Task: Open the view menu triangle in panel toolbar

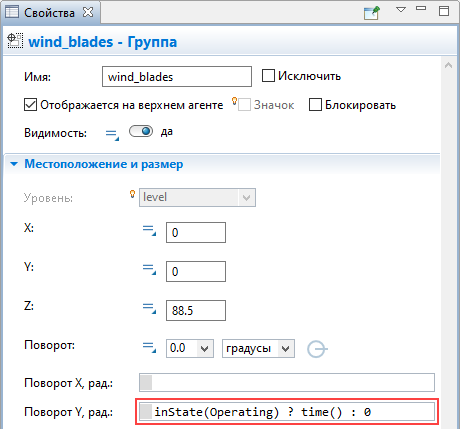Action: pos(401,10)
